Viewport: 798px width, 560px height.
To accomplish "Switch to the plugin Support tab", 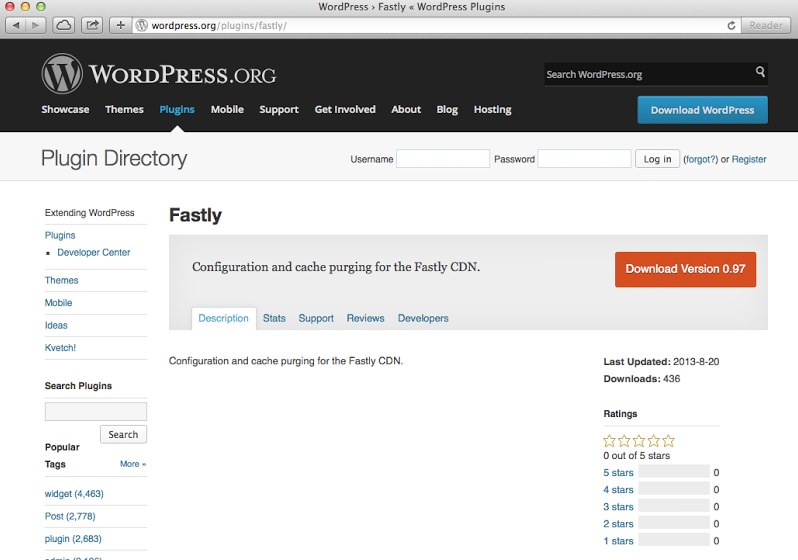I will pyautogui.click(x=316, y=318).
